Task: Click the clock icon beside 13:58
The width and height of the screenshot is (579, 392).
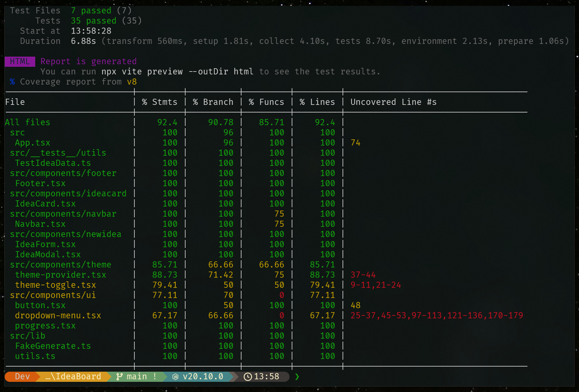Action: [x=248, y=377]
